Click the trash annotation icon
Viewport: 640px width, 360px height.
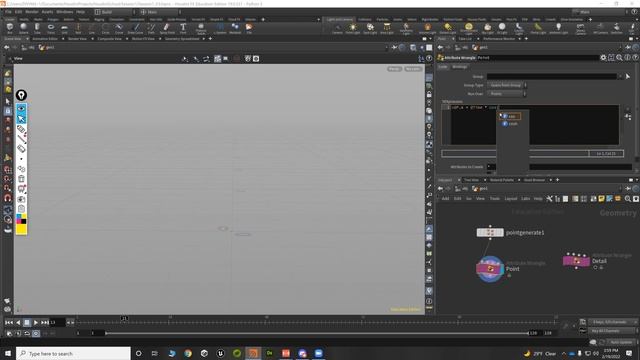(21, 179)
